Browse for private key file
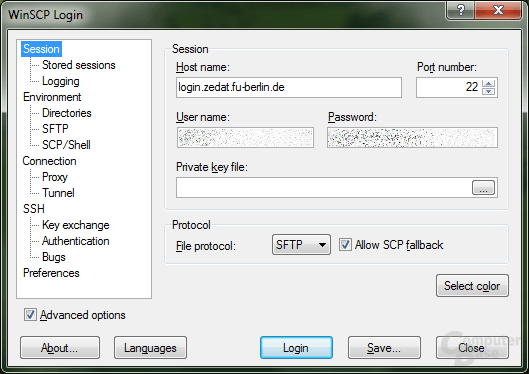Image resolution: width=529 pixels, height=374 pixels. (483, 188)
